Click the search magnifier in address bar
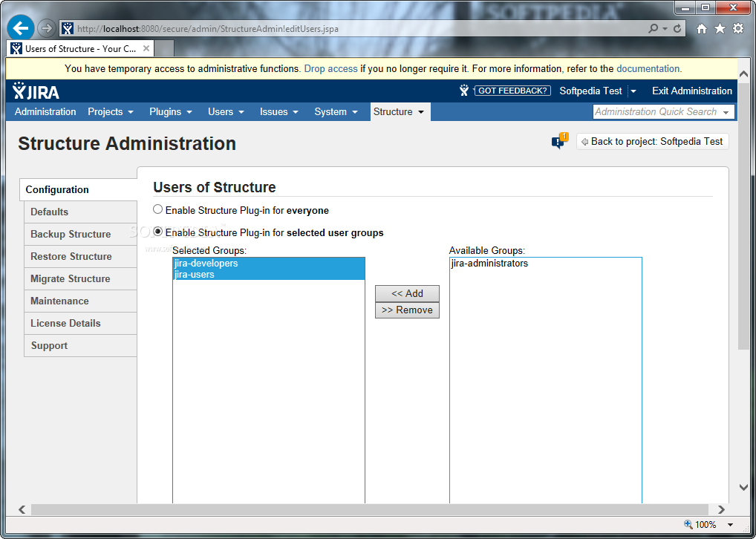The image size is (756, 539). (654, 28)
